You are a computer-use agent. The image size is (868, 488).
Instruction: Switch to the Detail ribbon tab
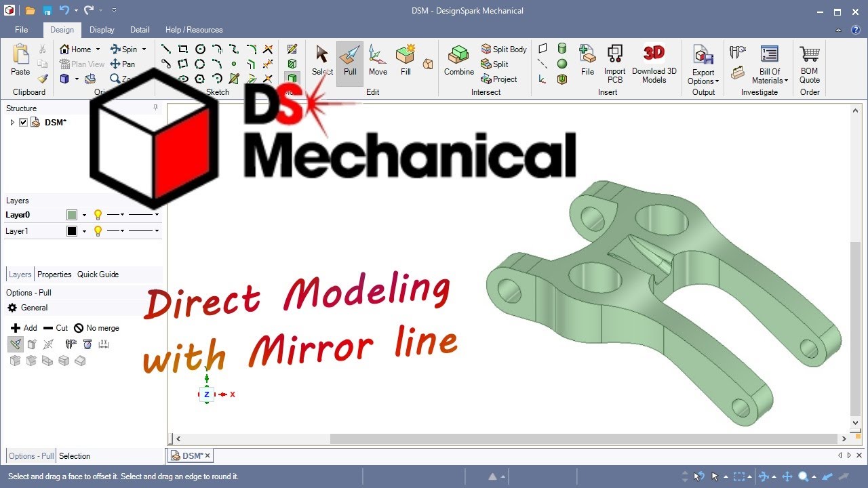tap(140, 30)
